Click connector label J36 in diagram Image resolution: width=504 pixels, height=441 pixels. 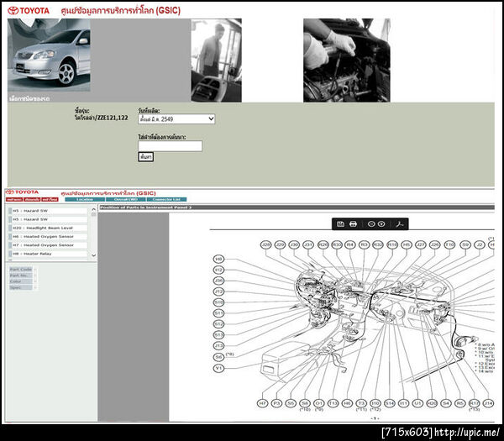click(218, 281)
